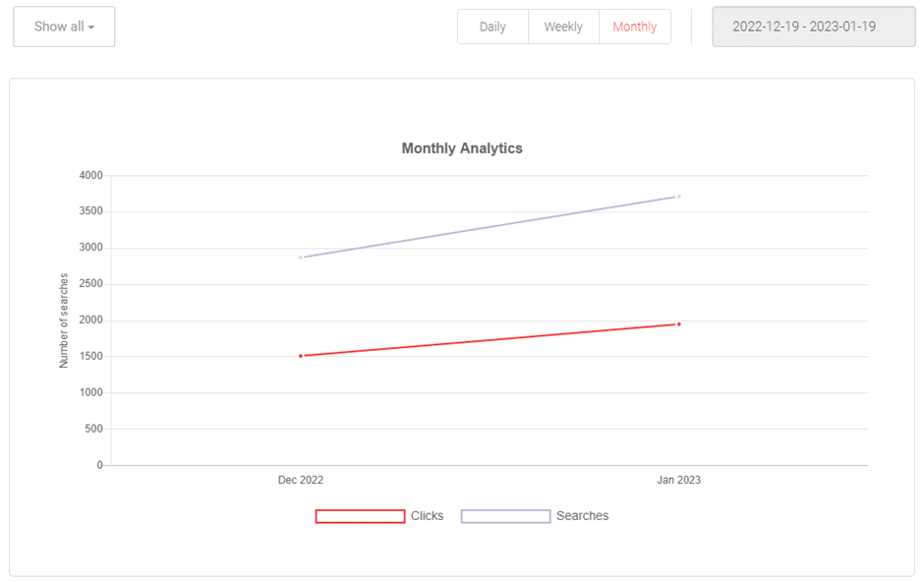
Task: Select the Monthly tab
Action: point(635,27)
